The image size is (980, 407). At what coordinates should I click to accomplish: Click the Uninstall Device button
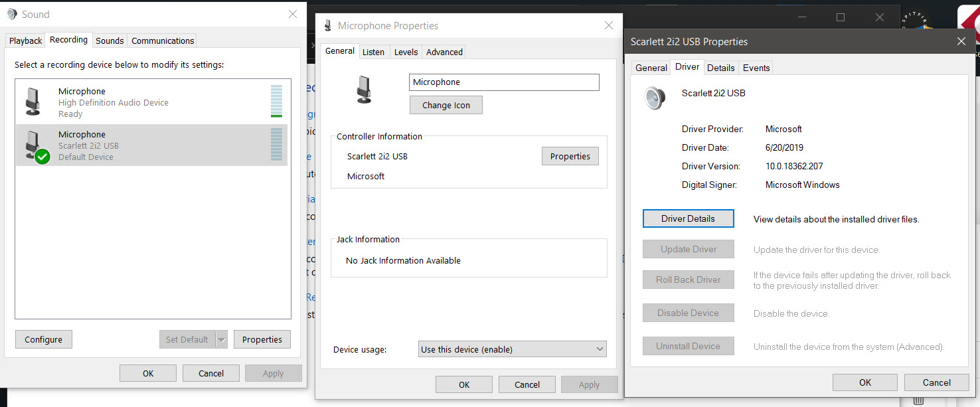coord(689,346)
